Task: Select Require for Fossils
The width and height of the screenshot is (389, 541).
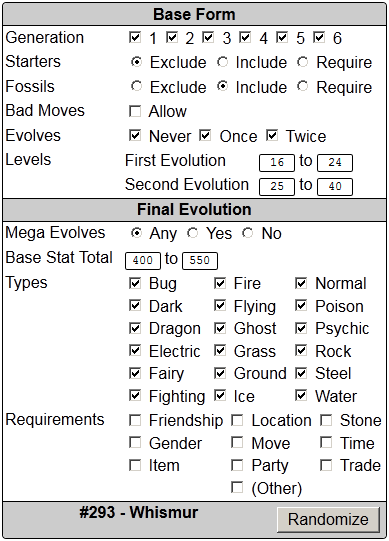Action: point(303,86)
